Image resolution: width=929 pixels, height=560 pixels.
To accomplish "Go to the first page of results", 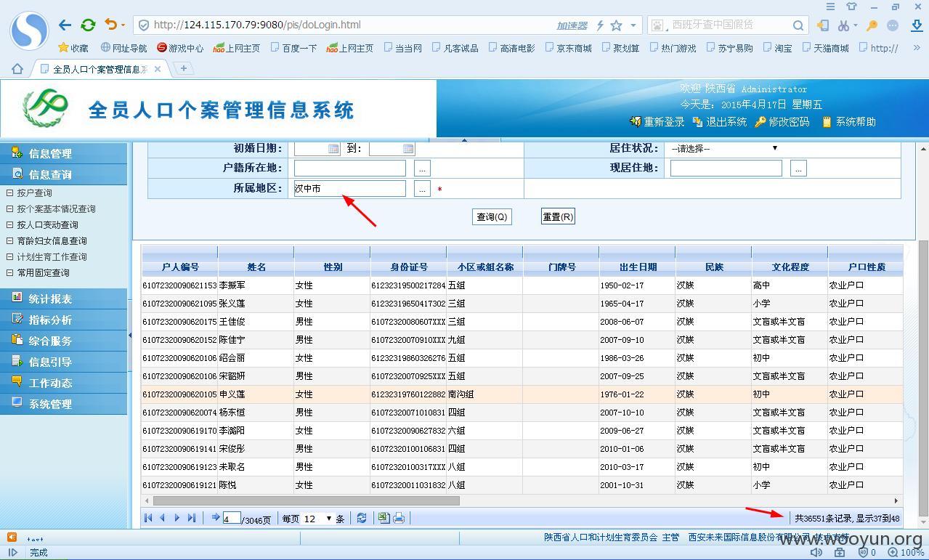I will click(x=149, y=518).
